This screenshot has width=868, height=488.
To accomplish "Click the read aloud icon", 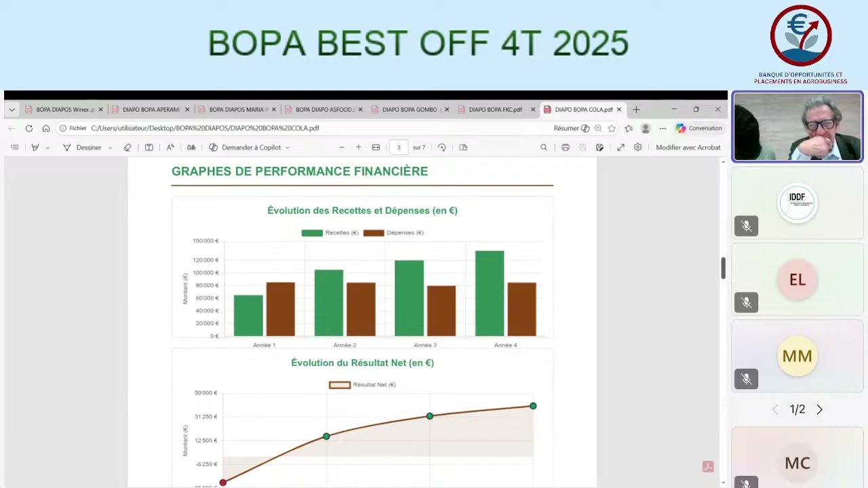I will (170, 147).
